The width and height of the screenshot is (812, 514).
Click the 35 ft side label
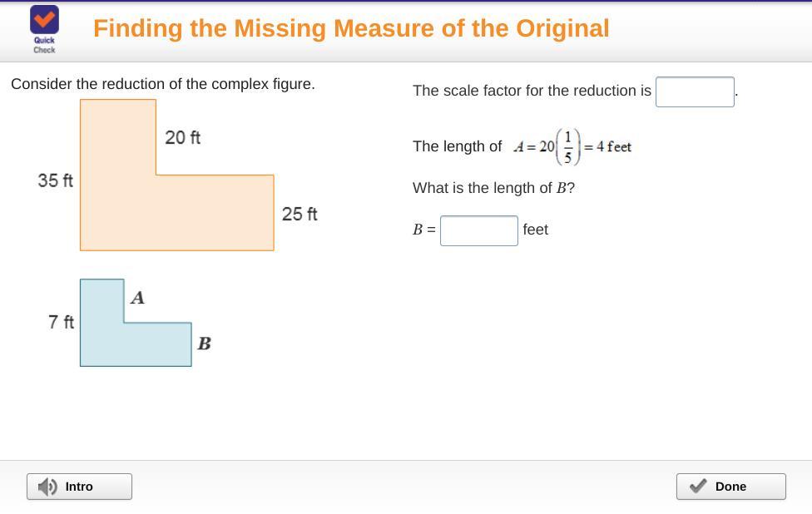[55, 180]
